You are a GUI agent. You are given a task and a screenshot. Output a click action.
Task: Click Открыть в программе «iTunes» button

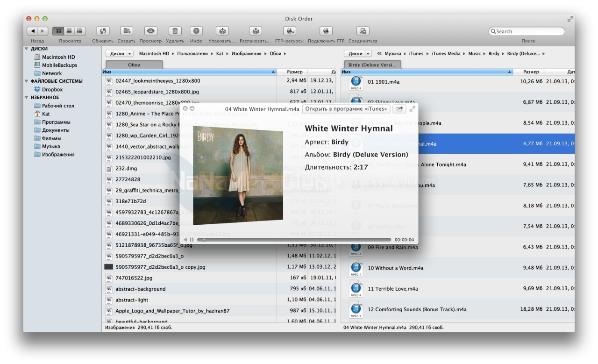(x=346, y=109)
